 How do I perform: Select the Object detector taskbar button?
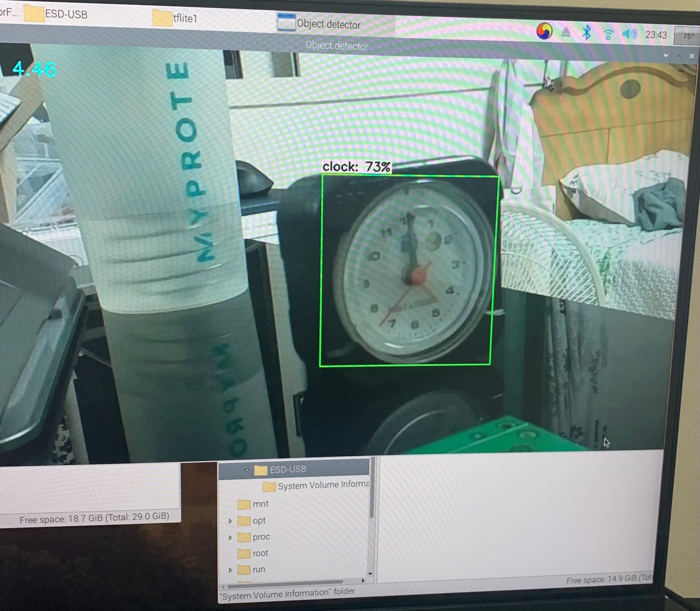[x=335, y=24]
